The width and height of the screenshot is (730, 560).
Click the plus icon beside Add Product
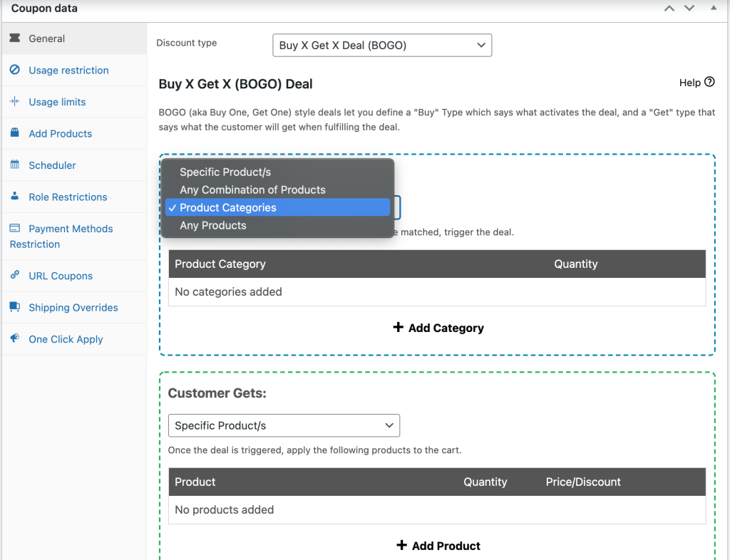point(402,544)
